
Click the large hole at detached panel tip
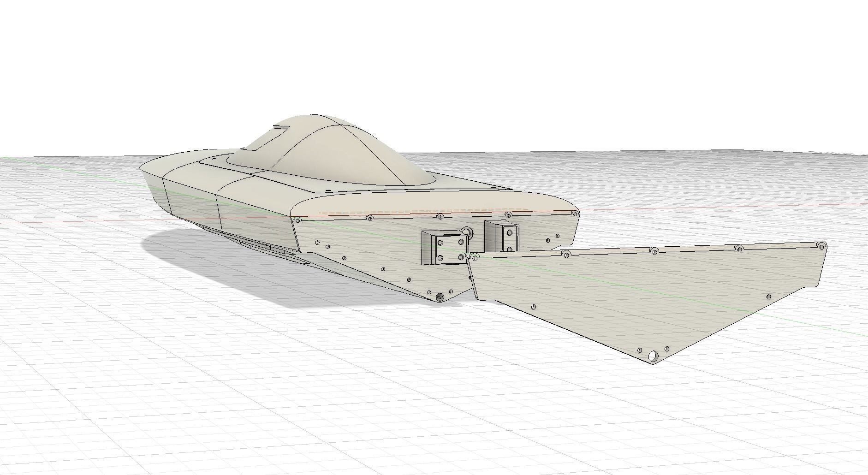654,356
